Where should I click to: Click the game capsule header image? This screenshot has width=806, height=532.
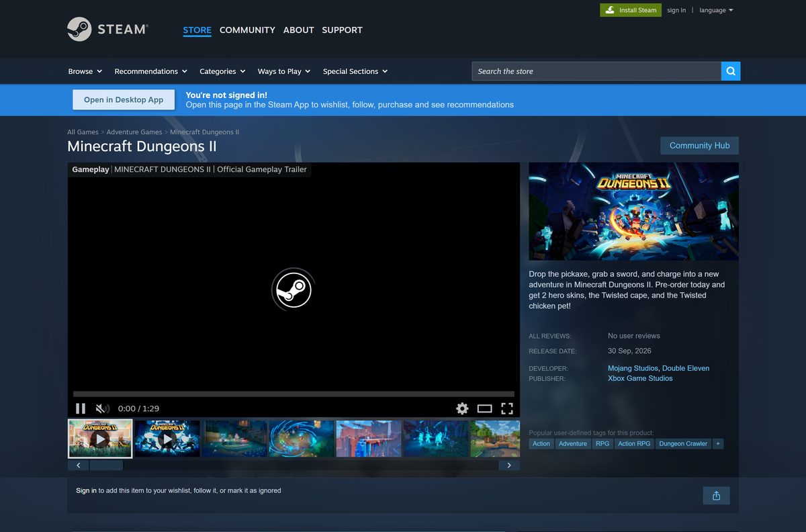coord(633,211)
